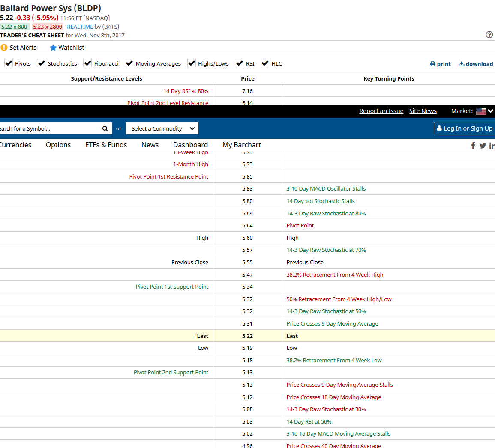Toggle the Moving Averages checkbox
The image size is (495, 448).
tap(129, 63)
